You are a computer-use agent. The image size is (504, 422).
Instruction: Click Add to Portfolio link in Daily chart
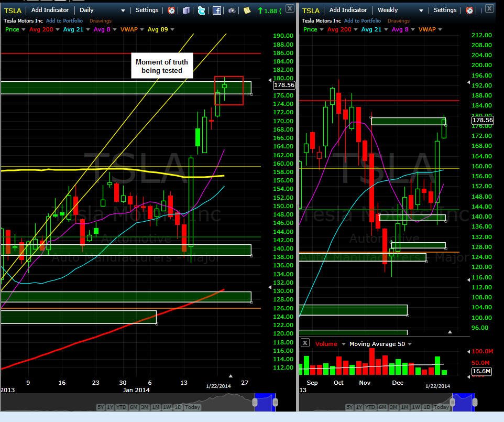(64, 21)
